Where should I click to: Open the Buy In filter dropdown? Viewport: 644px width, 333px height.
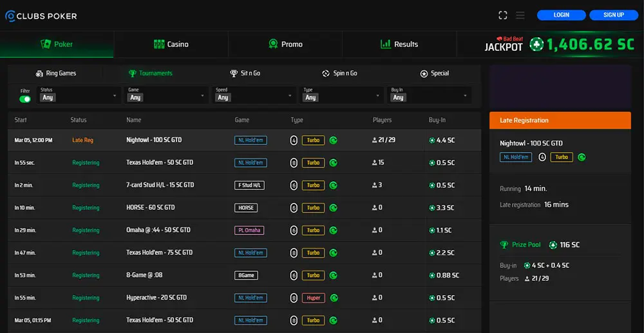[x=429, y=95]
